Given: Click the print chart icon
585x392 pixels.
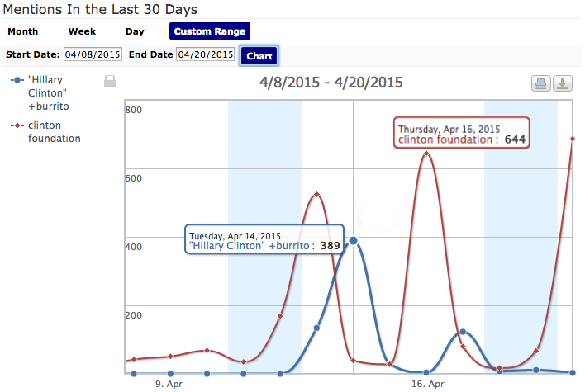Looking at the screenshot, I should click(540, 84).
